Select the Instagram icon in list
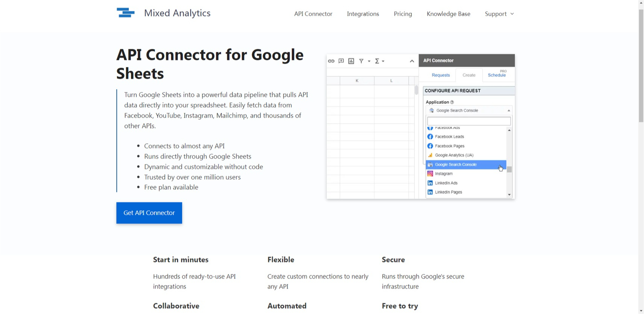 [430, 174]
